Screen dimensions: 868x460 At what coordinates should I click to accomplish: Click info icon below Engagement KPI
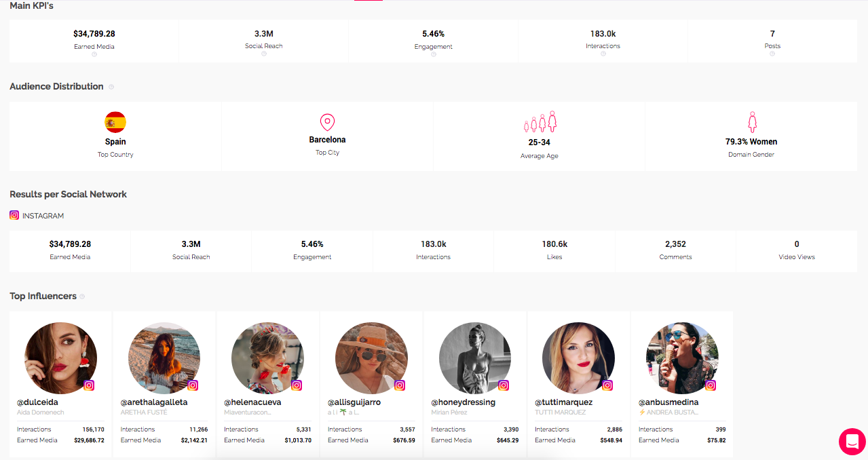[x=434, y=54]
